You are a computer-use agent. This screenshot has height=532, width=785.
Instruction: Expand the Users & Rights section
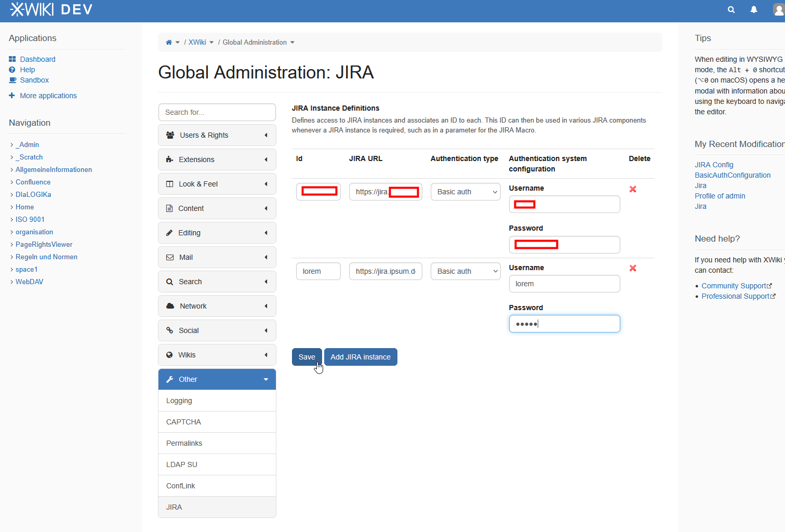tap(217, 135)
